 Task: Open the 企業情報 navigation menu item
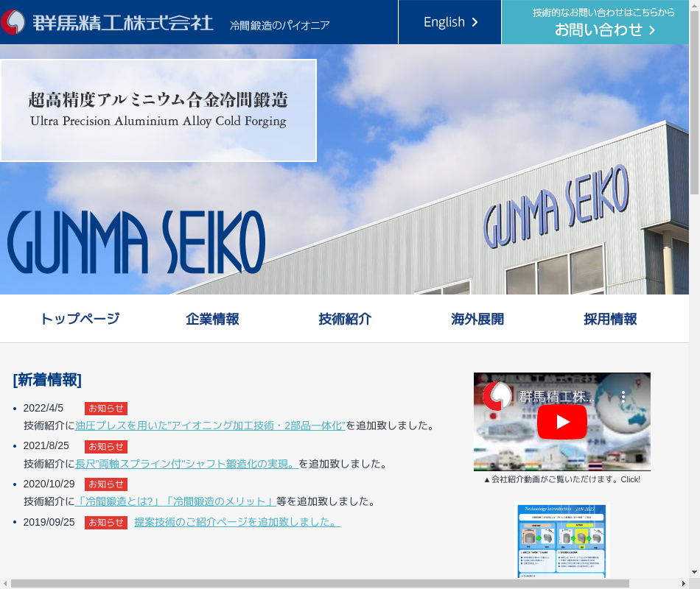pyautogui.click(x=212, y=319)
